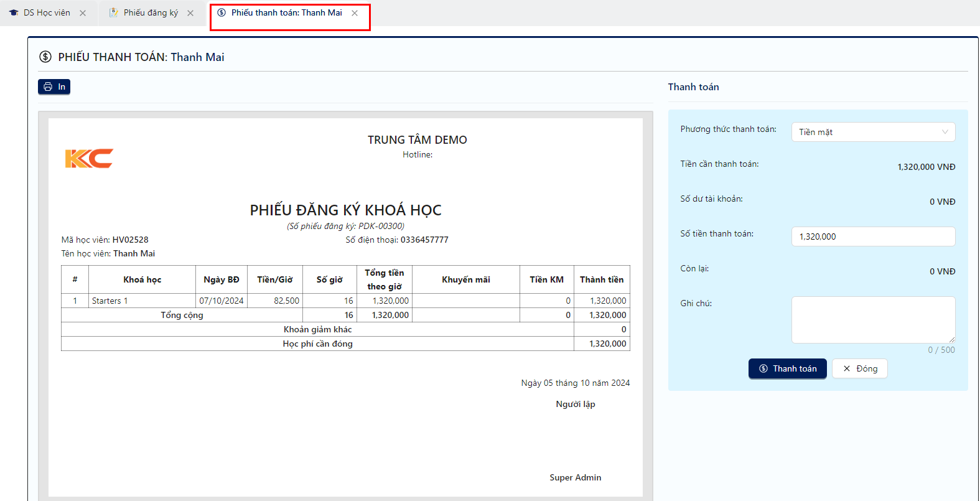
Task: Click the PHIẾU ĐĂNG KÝ KHOÁ HỌC title
Action: 346,210
